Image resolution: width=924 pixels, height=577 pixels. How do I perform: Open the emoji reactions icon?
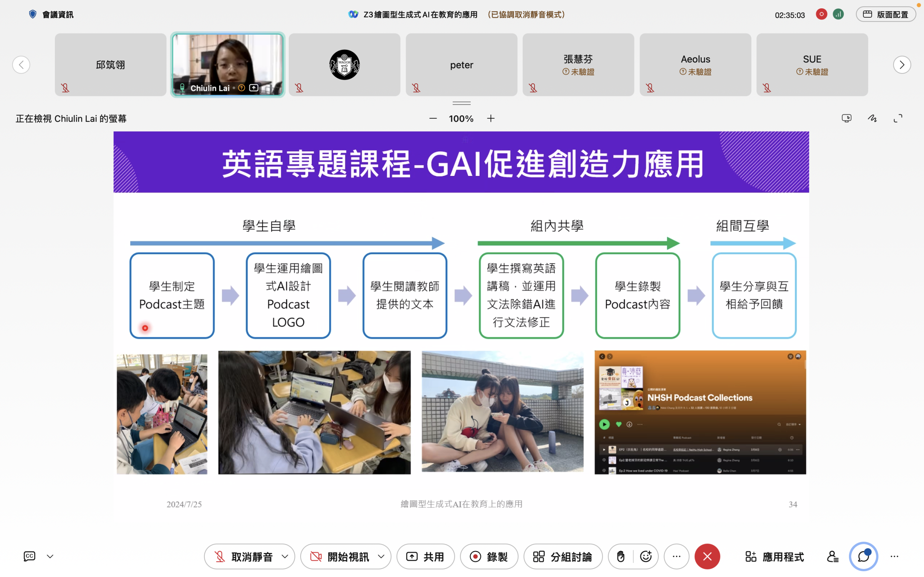[x=646, y=556]
